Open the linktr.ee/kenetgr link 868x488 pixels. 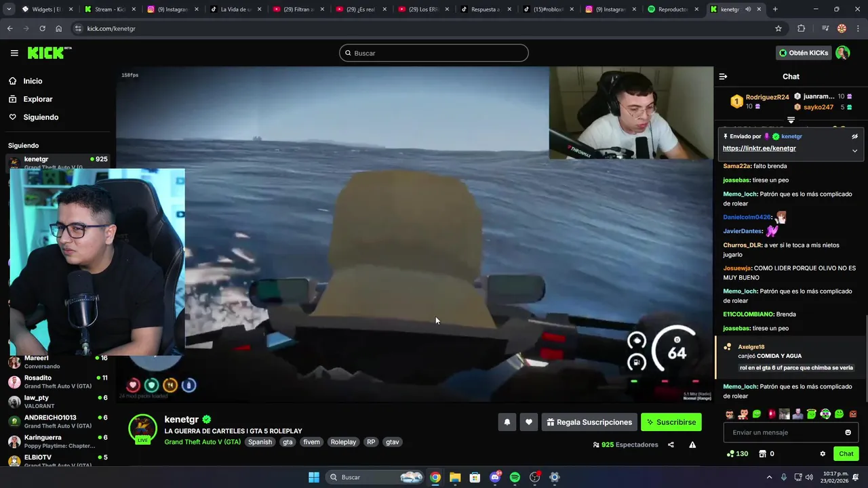click(759, 148)
